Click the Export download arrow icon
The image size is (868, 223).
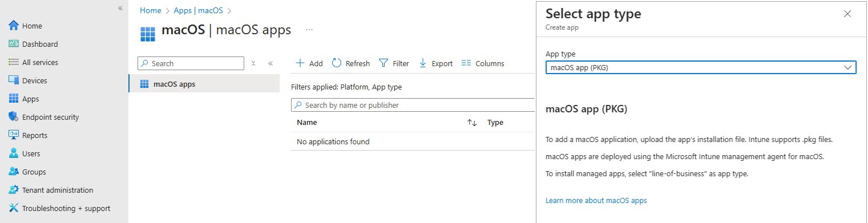(423, 63)
